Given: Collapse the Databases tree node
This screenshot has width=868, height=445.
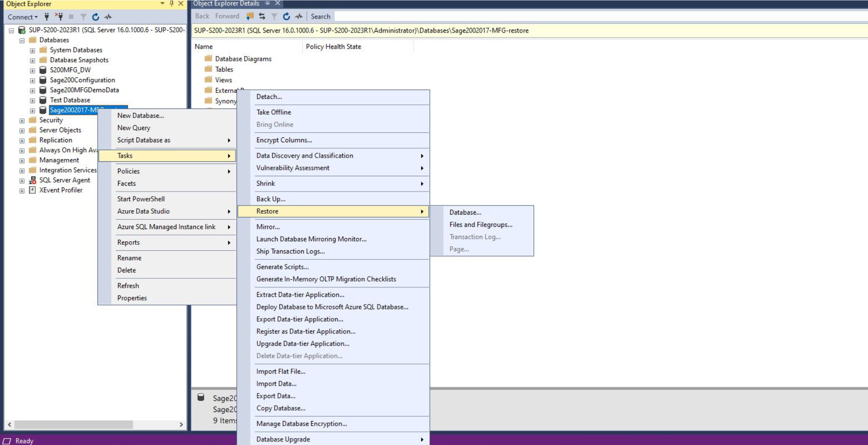Looking at the screenshot, I should point(22,40).
